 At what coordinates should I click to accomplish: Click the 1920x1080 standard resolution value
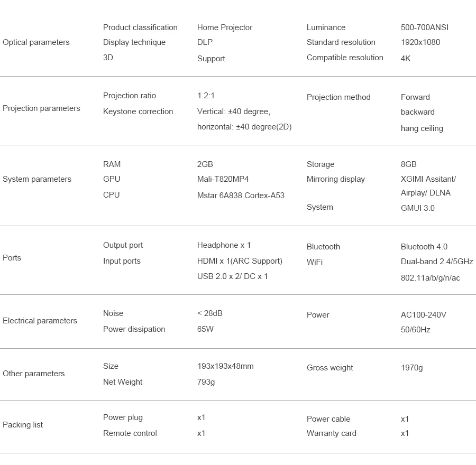(420, 42)
